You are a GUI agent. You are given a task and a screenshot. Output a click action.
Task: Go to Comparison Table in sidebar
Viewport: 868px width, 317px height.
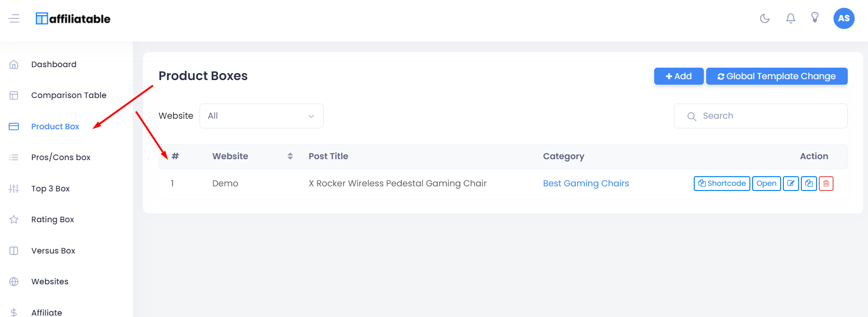69,95
